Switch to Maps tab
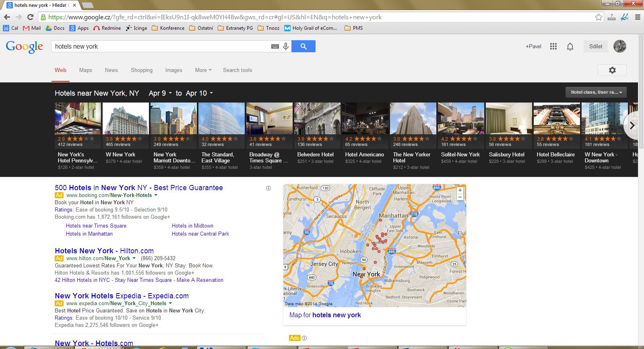This screenshot has width=644, height=349. tap(85, 70)
